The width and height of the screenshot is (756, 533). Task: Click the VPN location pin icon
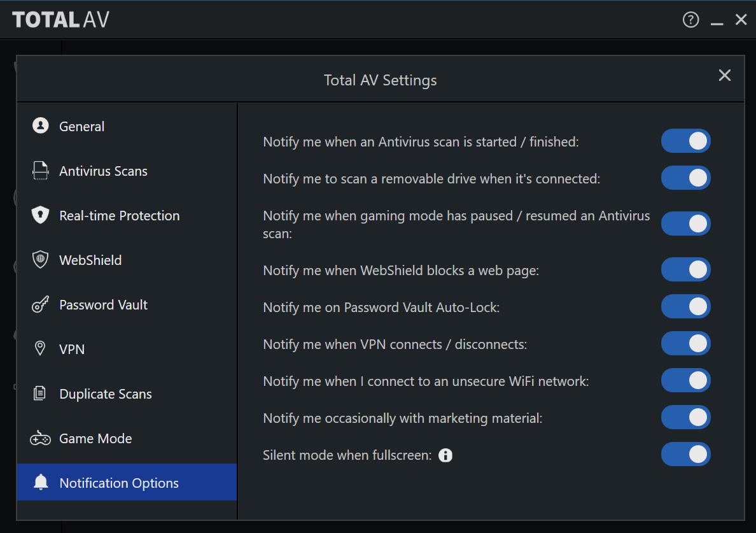(x=41, y=348)
